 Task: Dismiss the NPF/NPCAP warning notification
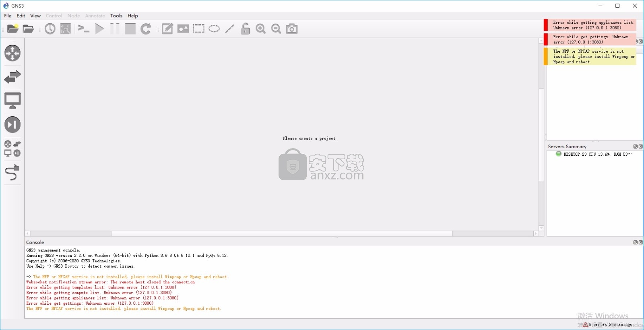coord(590,56)
